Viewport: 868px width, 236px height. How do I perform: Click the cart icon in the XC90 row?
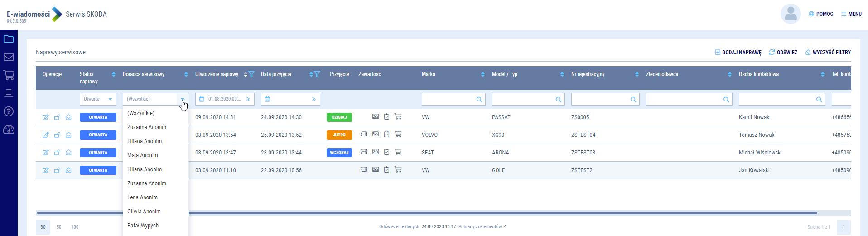(398, 134)
